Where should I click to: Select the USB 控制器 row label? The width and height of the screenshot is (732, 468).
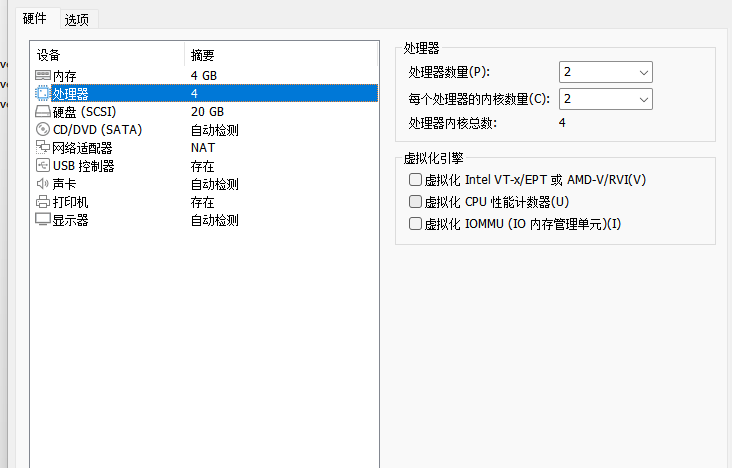tap(84, 166)
